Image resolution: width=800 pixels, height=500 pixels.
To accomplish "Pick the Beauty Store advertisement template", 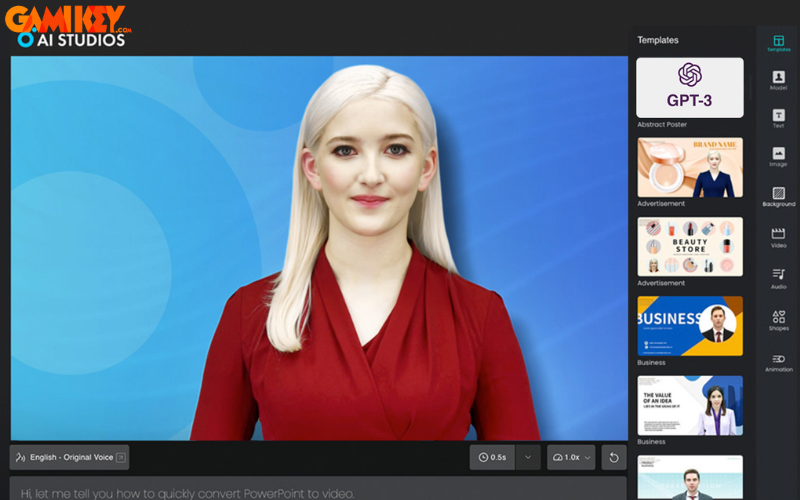I will [690, 246].
